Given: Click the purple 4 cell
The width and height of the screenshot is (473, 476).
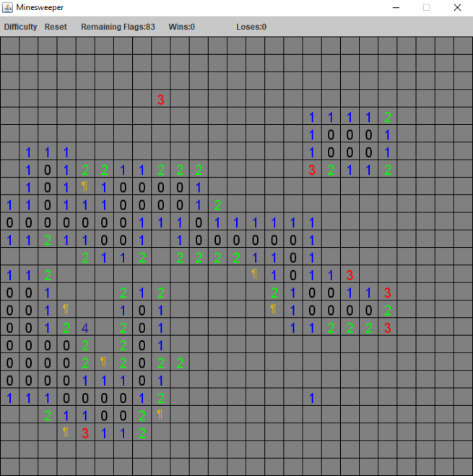Looking at the screenshot, I should (x=85, y=328).
